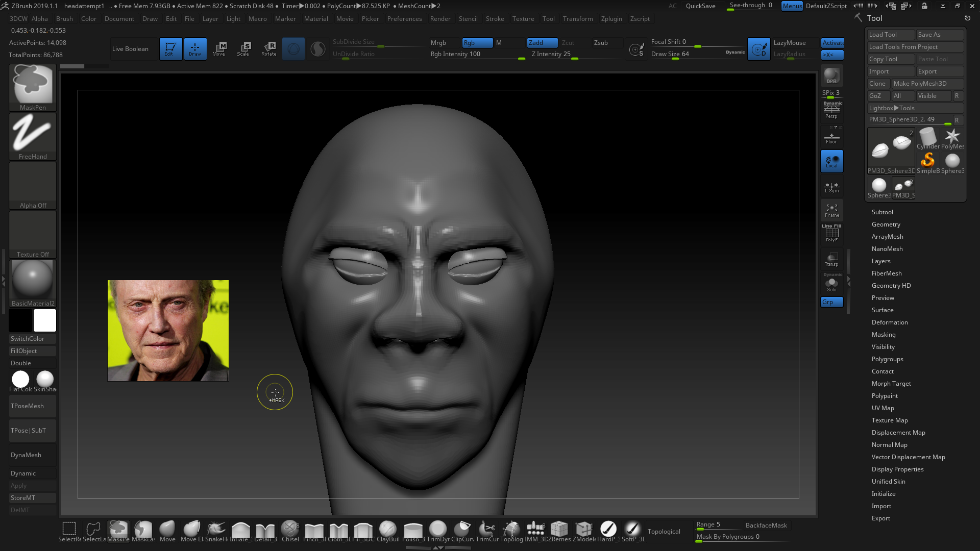Image resolution: width=980 pixels, height=551 pixels.
Task: Click the Frame view icon
Action: (831, 210)
